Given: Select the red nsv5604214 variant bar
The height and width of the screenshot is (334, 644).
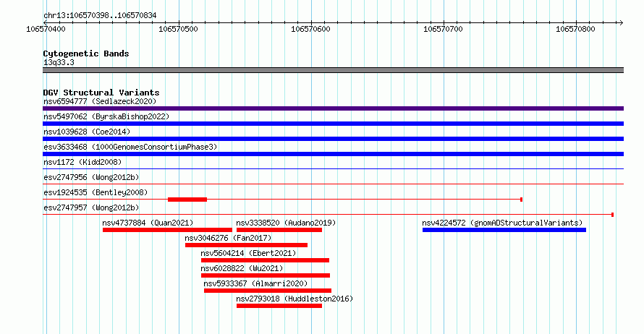Looking at the screenshot, I should 266,260.
